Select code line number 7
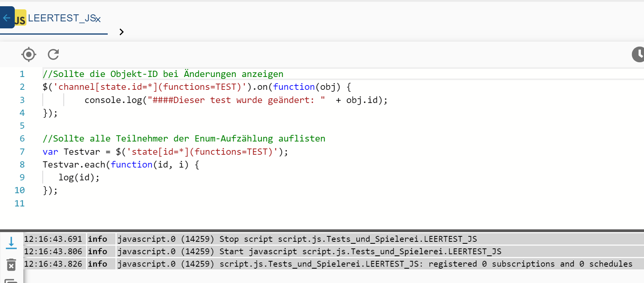This screenshot has width=644, height=283. [22, 152]
